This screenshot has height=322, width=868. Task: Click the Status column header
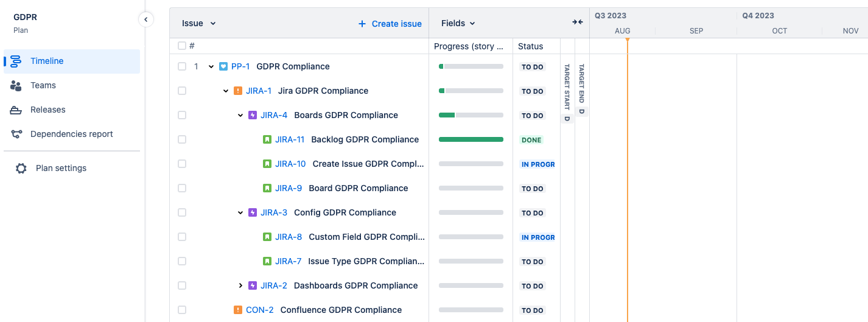click(530, 46)
